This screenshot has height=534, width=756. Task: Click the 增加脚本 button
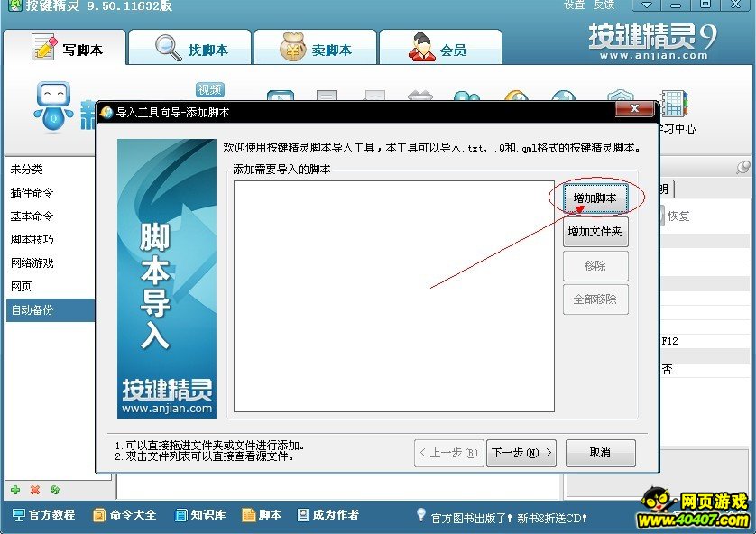[x=595, y=198]
